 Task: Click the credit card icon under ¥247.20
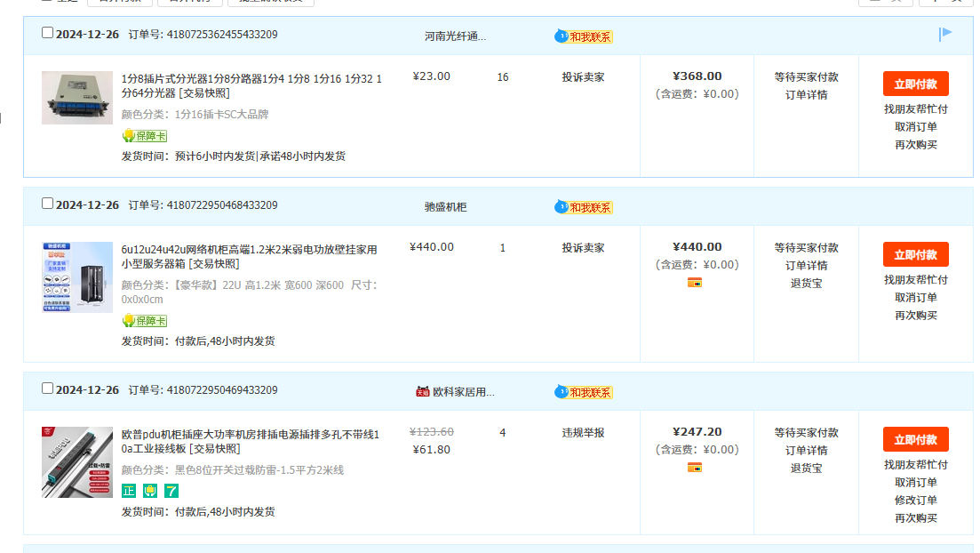[695, 468]
